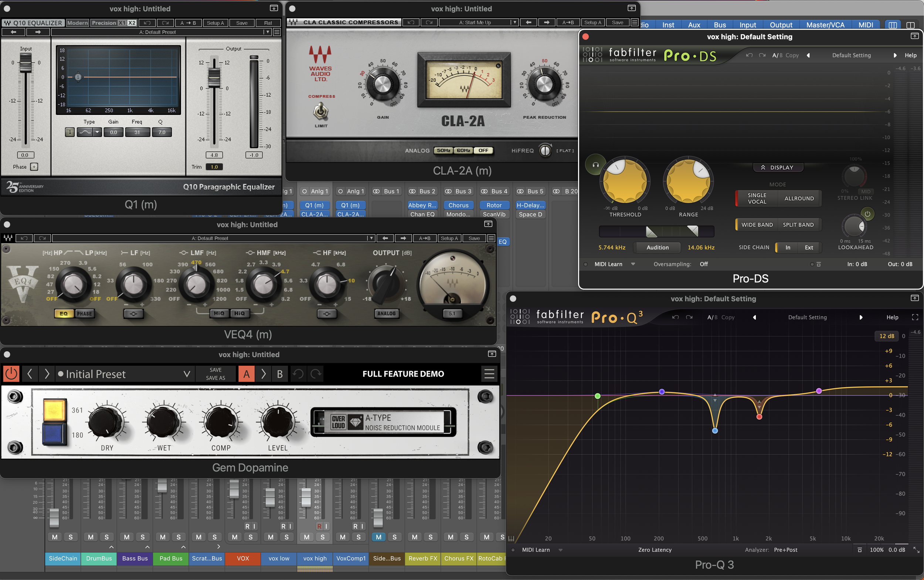The height and width of the screenshot is (580, 924).
Task: Open the VEQ4 toolbar menu icon
Action: pyautogui.click(x=491, y=238)
